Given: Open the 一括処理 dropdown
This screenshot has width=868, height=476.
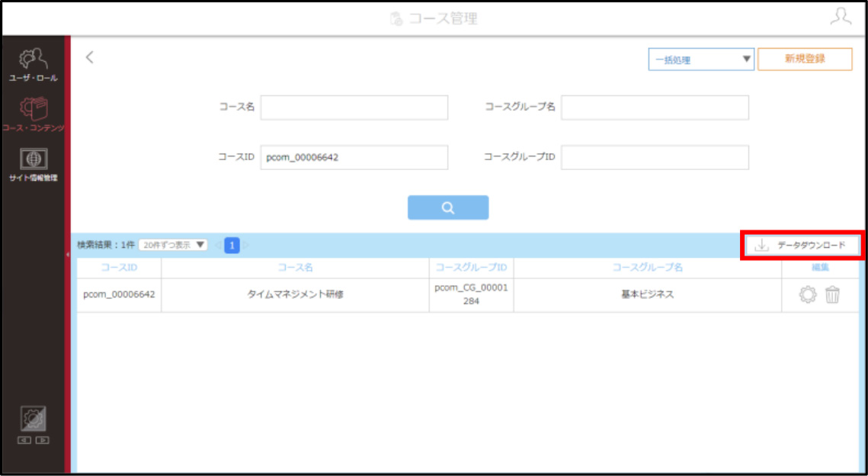Looking at the screenshot, I should pyautogui.click(x=701, y=59).
